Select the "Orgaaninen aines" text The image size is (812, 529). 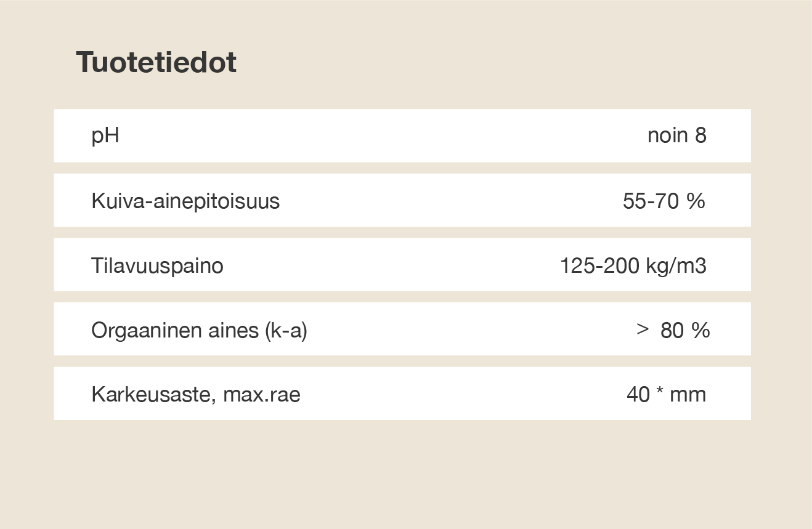(174, 331)
